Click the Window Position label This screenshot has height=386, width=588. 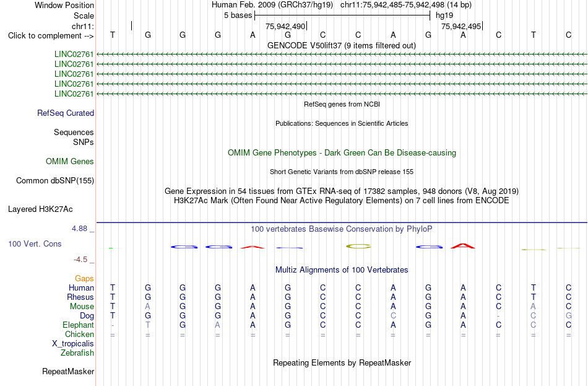(x=64, y=5)
